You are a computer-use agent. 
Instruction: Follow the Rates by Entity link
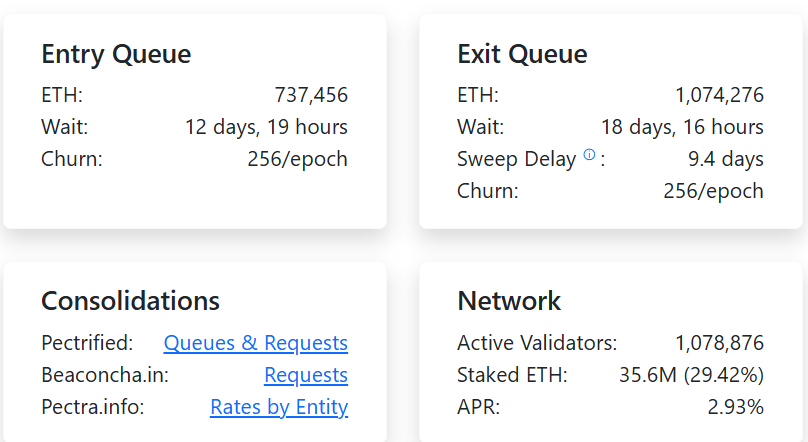click(279, 407)
